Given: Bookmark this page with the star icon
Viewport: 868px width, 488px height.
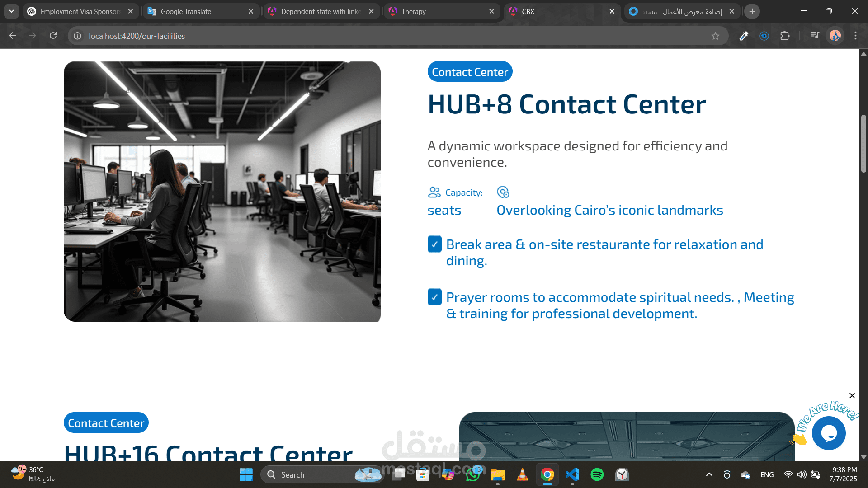Looking at the screenshot, I should pyautogui.click(x=715, y=36).
